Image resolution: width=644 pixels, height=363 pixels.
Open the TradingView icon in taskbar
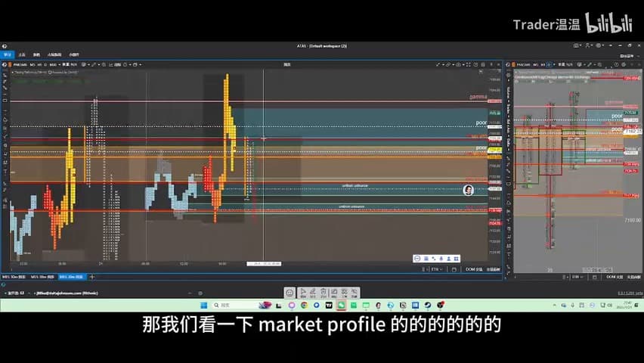[329, 305]
